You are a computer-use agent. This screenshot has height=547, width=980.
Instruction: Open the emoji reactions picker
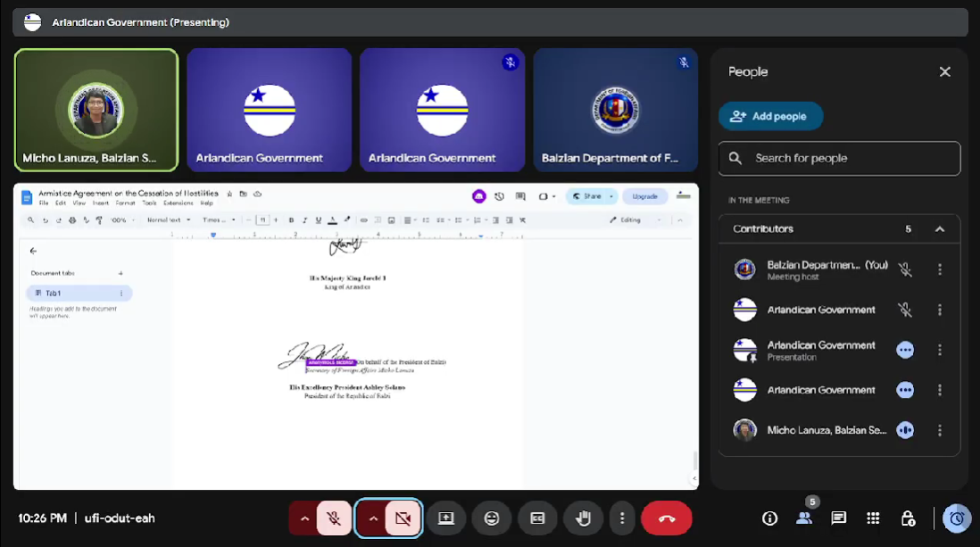[x=491, y=518]
